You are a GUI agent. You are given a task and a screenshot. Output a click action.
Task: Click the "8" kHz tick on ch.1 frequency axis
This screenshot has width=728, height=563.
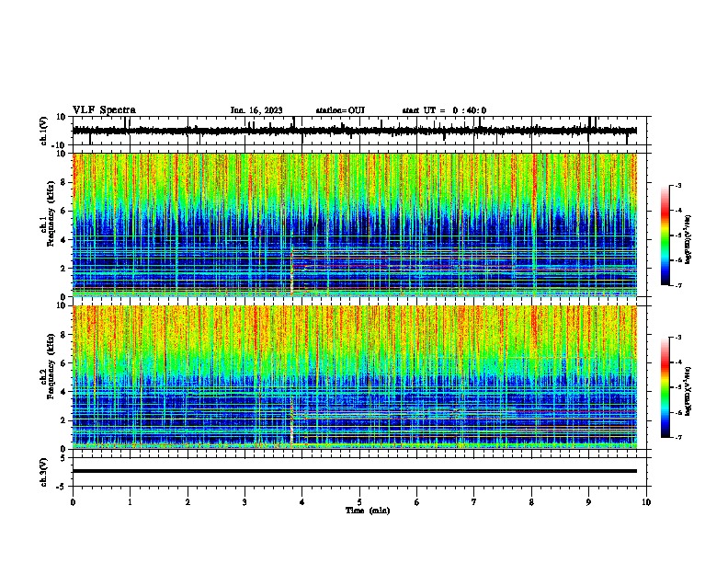65,182
